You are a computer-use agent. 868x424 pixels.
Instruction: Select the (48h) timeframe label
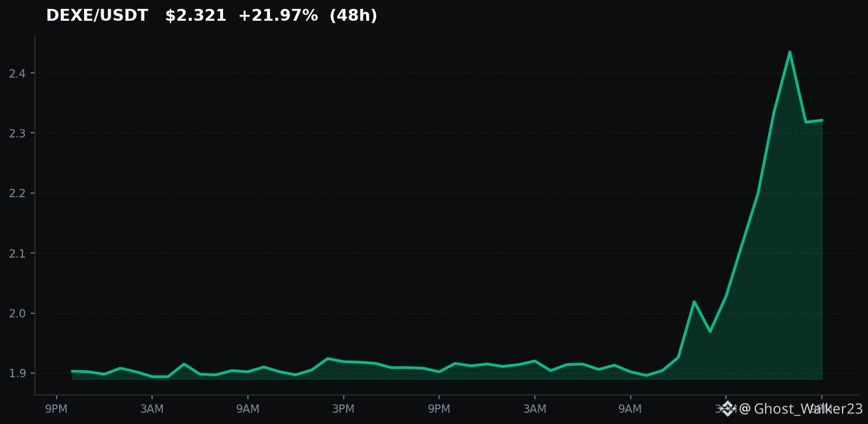353,16
